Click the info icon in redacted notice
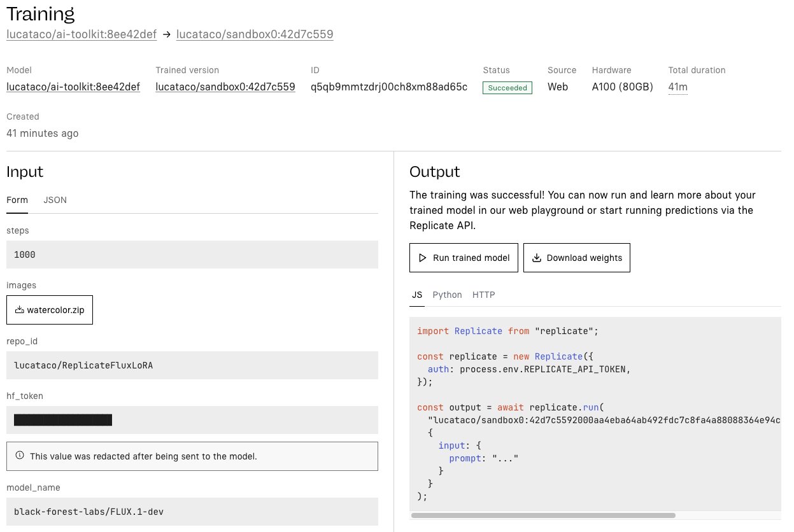The width and height of the screenshot is (794, 532). 19,456
